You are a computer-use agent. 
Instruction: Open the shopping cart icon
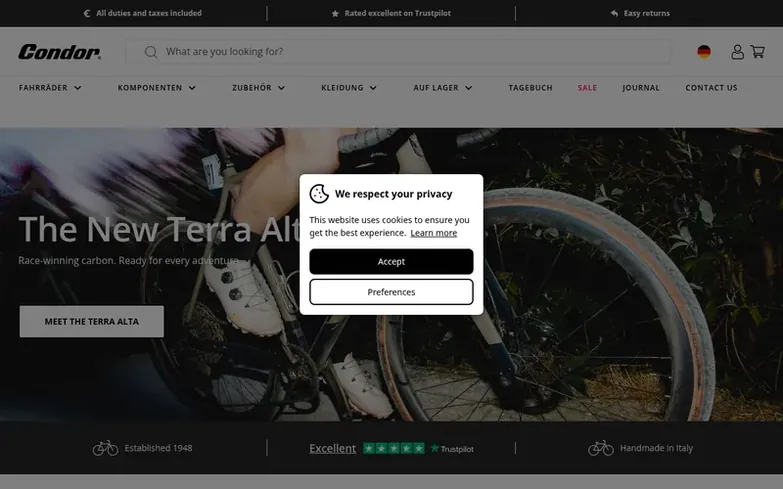coord(758,52)
